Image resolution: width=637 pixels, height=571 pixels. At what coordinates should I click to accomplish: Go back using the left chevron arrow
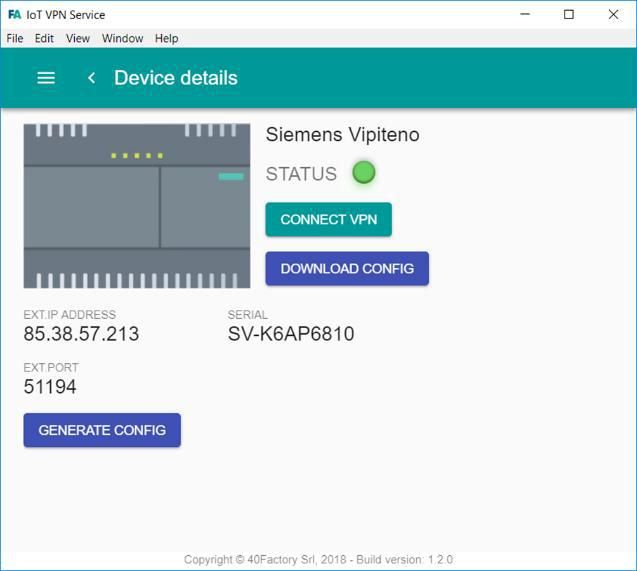pos(91,78)
